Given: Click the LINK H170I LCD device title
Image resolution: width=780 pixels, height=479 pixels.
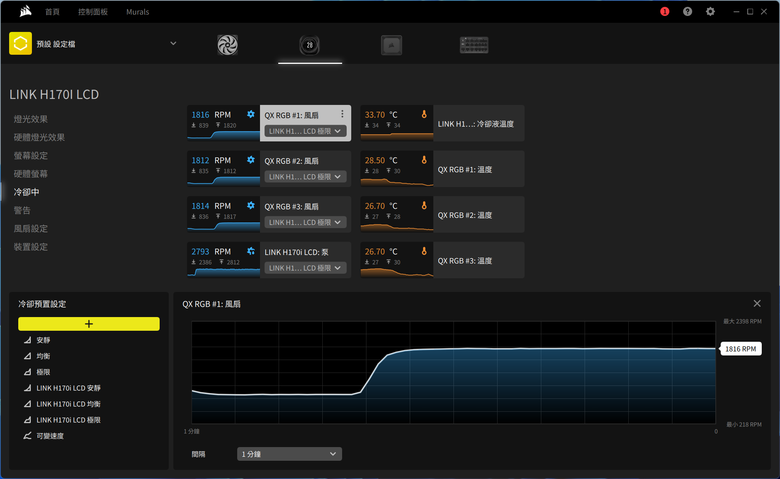Looking at the screenshot, I should pyautogui.click(x=54, y=94).
